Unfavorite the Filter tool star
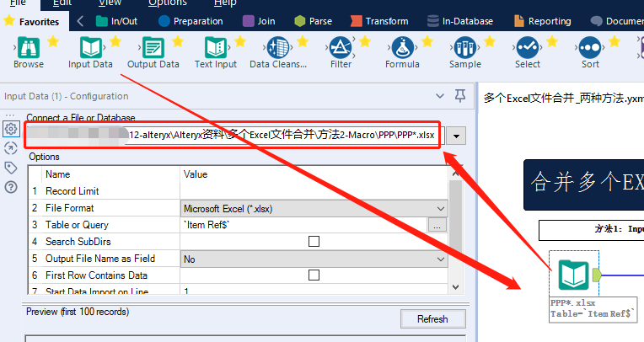The width and height of the screenshot is (644, 342). [365, 41]
